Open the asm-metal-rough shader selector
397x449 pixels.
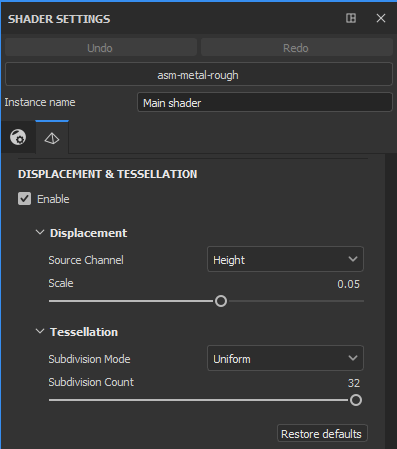pyautogui.click(x=199, y=75)
